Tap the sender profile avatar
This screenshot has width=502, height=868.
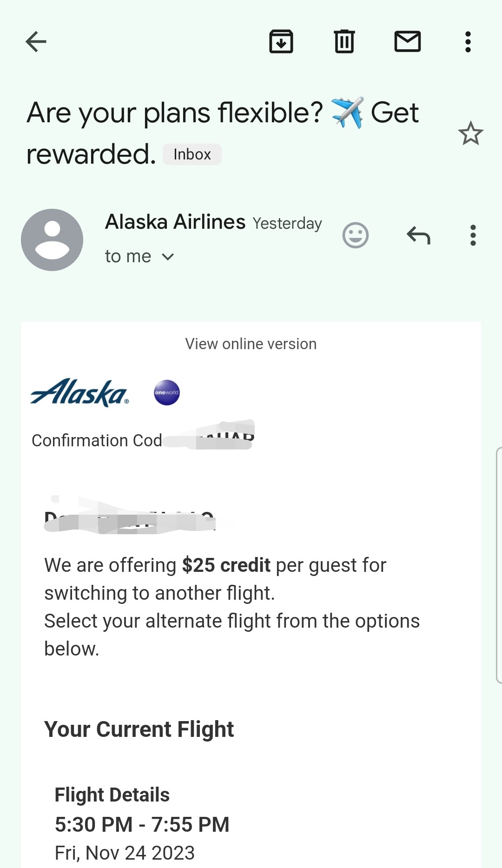52,240
